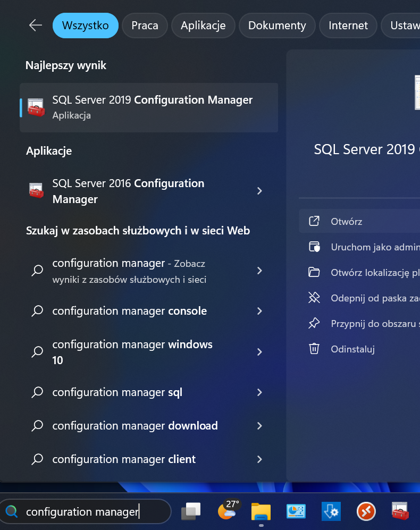
Task: Click the SQL Server 2016 Configuration Manager icon
Action: point(35,190)
